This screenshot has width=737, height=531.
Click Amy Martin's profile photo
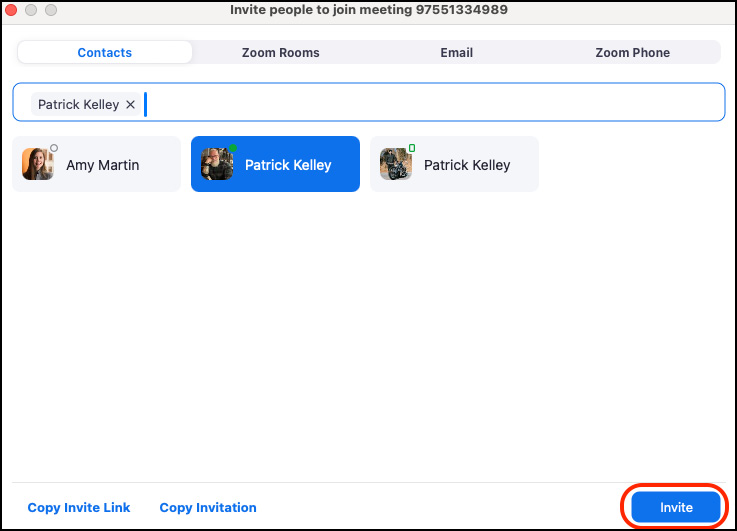coord(38,164)
